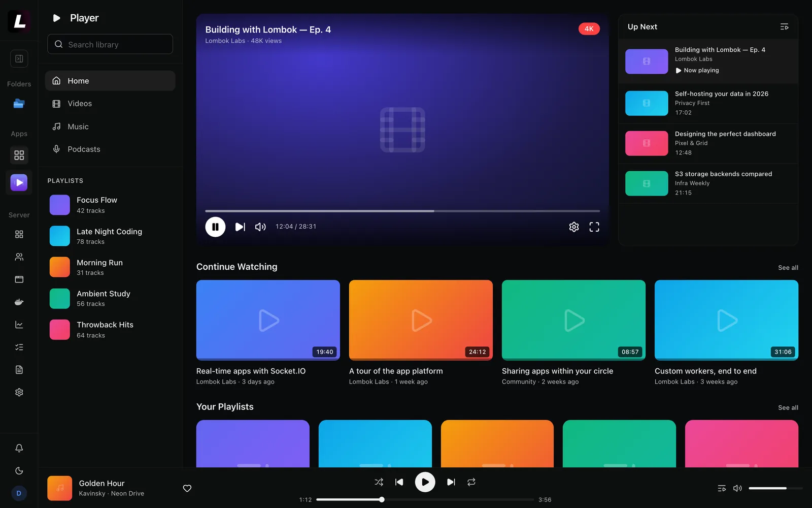
Task: Skip to the next video
Action: (240, 227)
